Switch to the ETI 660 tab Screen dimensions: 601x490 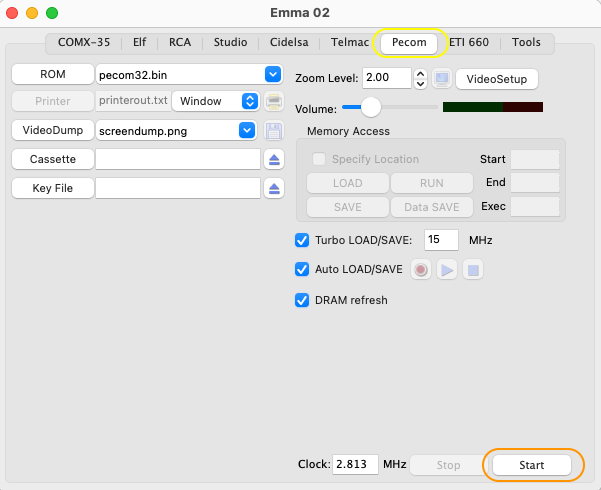[x=469, y=42]
